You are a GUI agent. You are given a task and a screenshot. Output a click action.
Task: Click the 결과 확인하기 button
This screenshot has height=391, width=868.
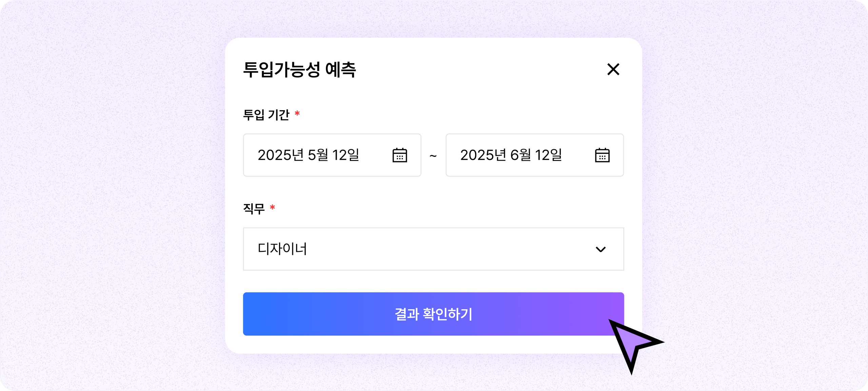tap(433, 314)
